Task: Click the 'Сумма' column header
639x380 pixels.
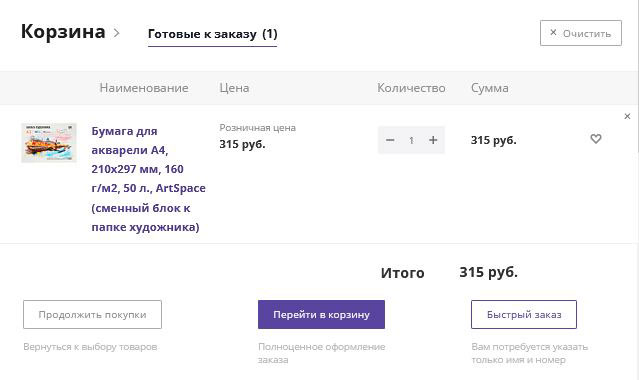Action: [x=490, y=88]
